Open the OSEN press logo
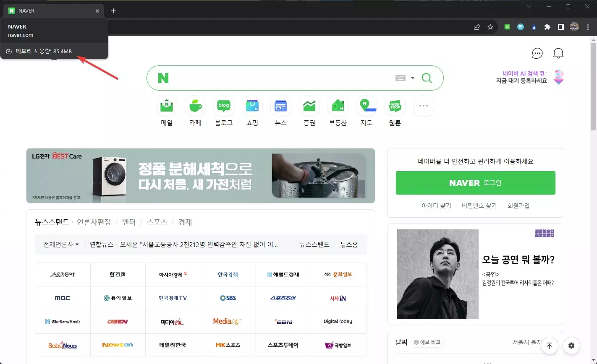 [118, 322]
